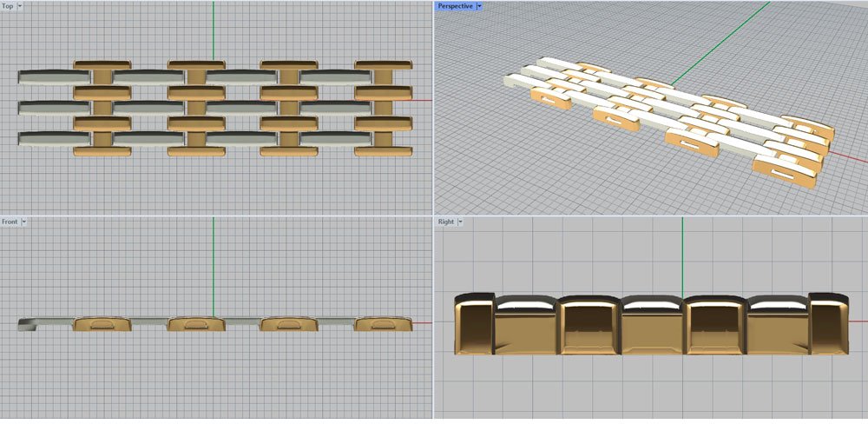Click the Perspective viewport title label
This screenshot has width=868, height=424.
click(455, 6)
